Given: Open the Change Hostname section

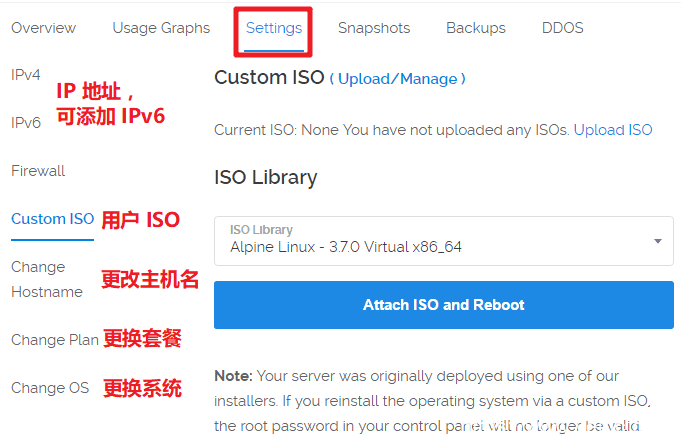Looking at the screenshot, I should pos(47,279).
